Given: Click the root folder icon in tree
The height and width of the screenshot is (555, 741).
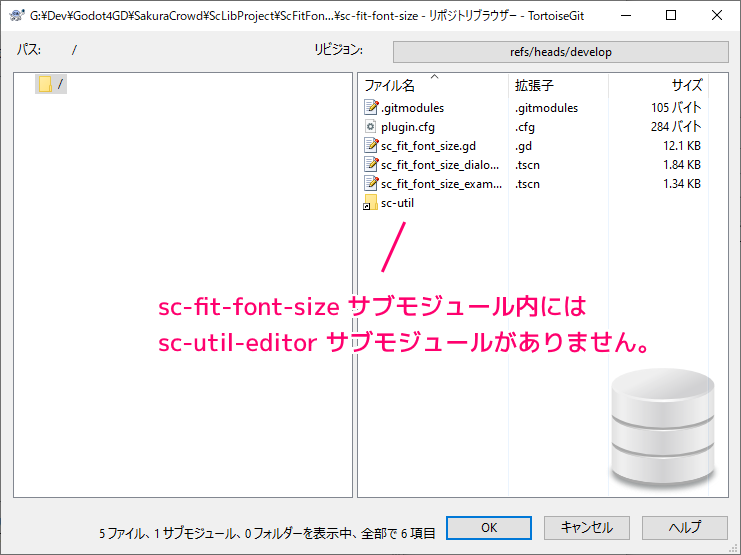Looking at the screenshot, I should (x=45, y=84).
